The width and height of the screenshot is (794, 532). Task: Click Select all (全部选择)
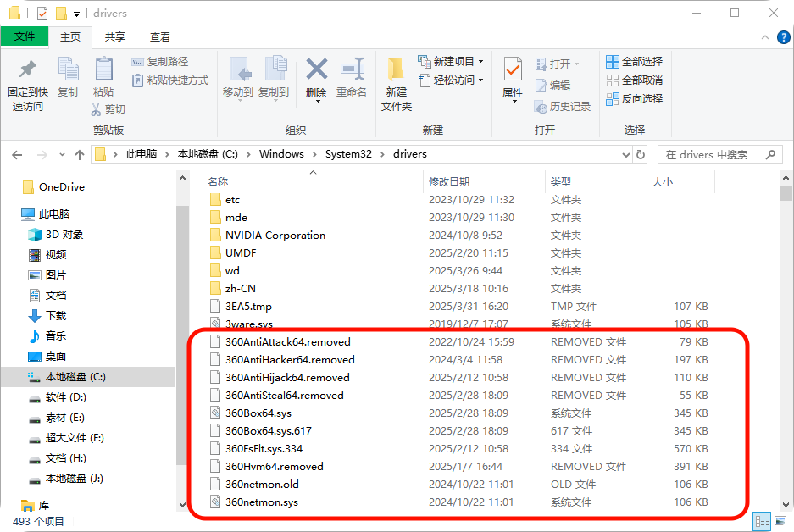click(635, 62)
